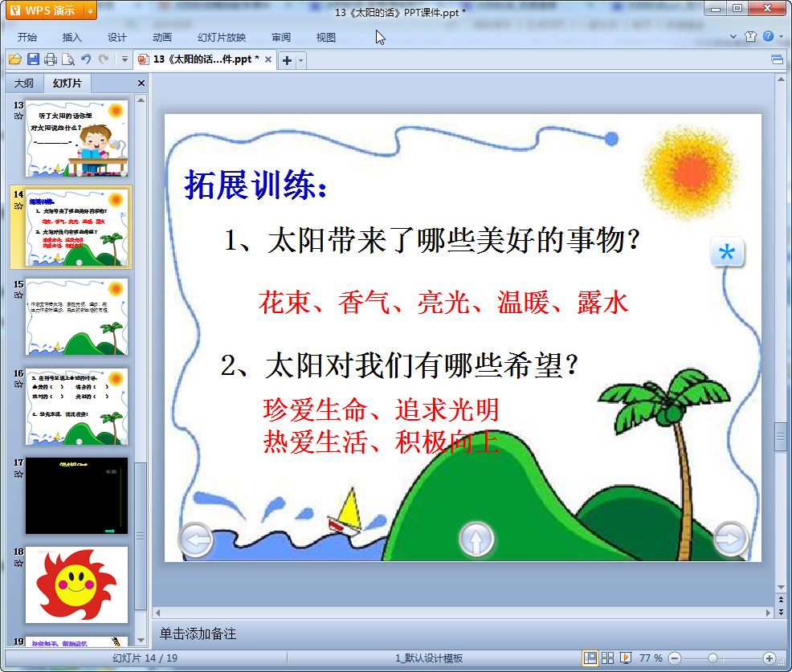792x672 pixels.
Task: Open the WPS 演示 application menu dropdown arrow
Action: tap(90, 10)
